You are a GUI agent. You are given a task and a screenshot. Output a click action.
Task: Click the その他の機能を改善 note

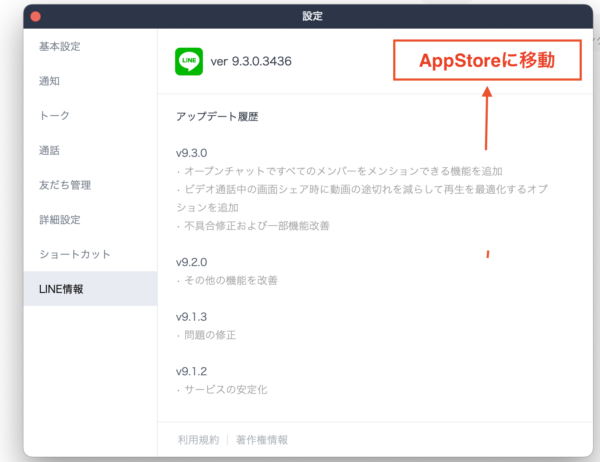[x=227, y=281]
